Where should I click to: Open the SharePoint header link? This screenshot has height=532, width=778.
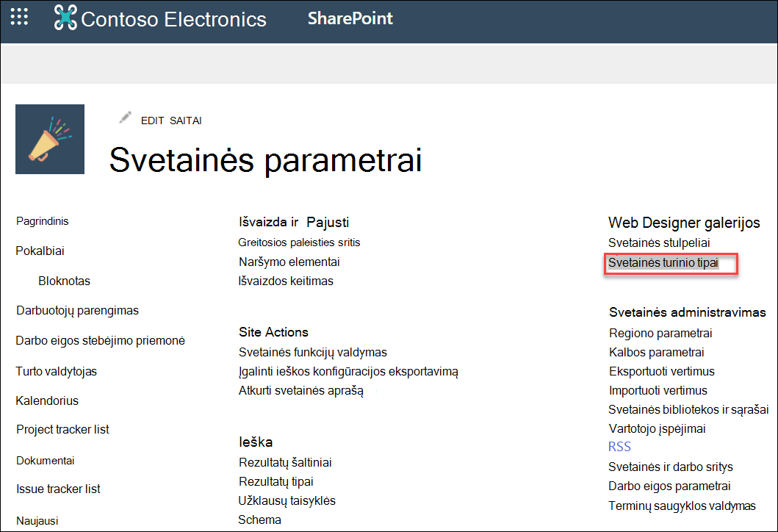click(x=350, y=18)
